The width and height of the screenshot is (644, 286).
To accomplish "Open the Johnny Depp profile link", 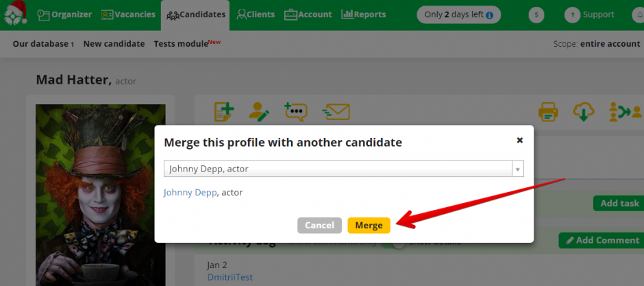I will [x=190, y=193].
